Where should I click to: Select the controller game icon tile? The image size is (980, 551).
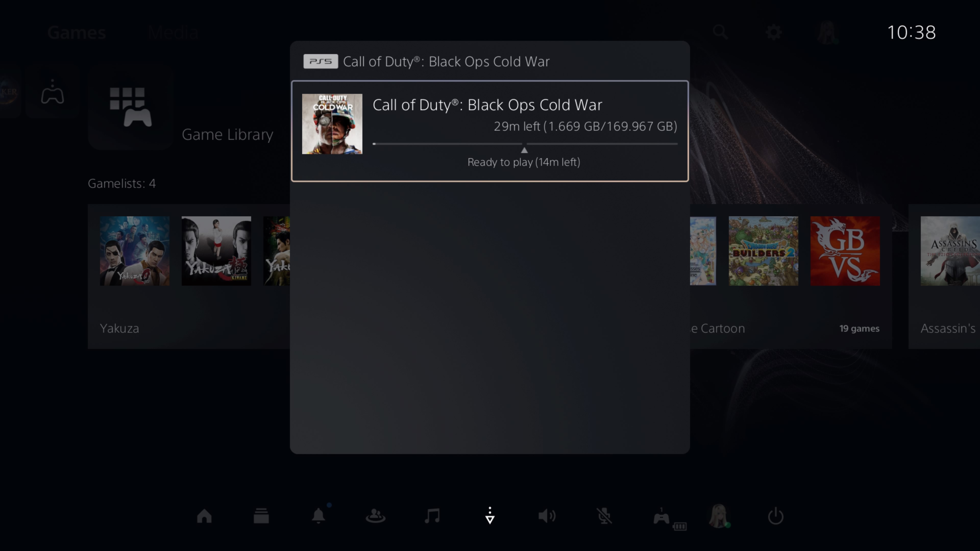click(52, 92)
